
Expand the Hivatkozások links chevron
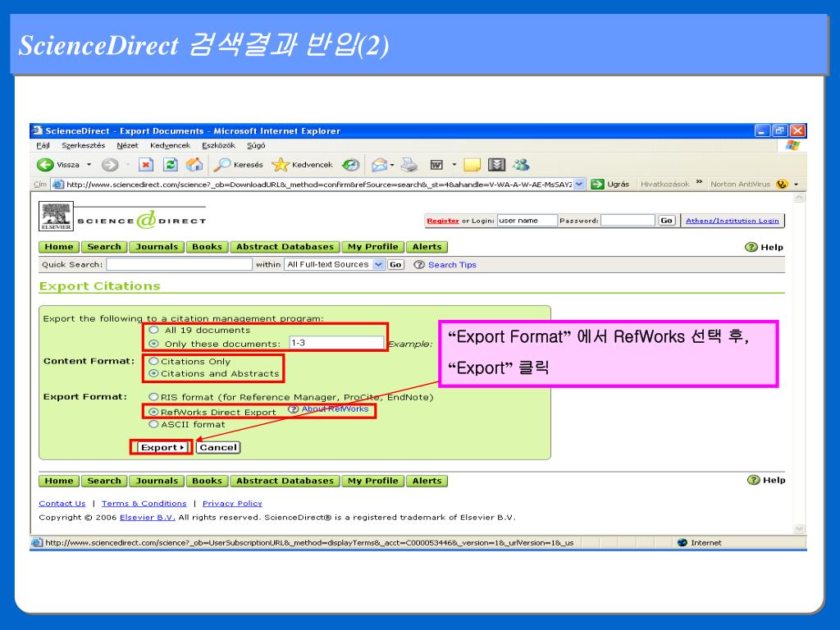pos(699,182)
